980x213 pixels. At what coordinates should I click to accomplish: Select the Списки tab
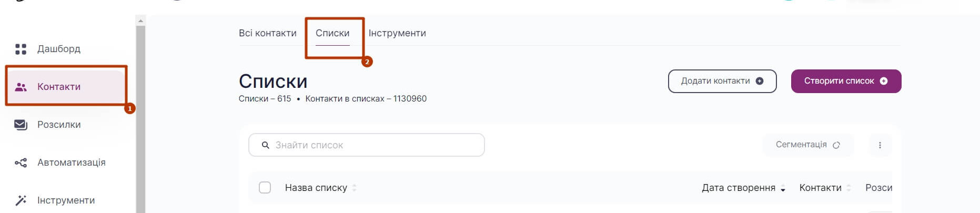pyautogui.click(x=332, y=33)
